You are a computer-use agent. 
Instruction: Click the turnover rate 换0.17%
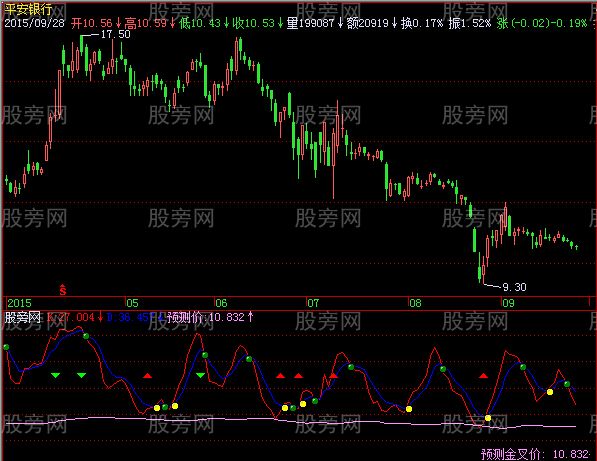pos(422,23)
